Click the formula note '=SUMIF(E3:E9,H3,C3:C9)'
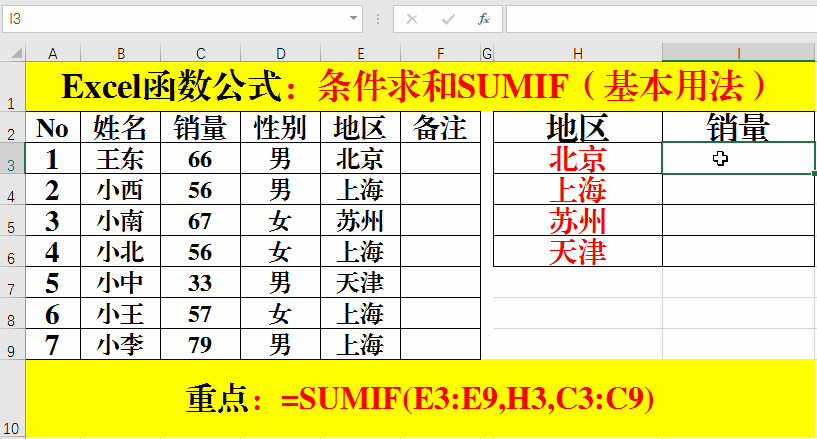The height and width of the screenshot is (439, 817). tap(467, 399)
